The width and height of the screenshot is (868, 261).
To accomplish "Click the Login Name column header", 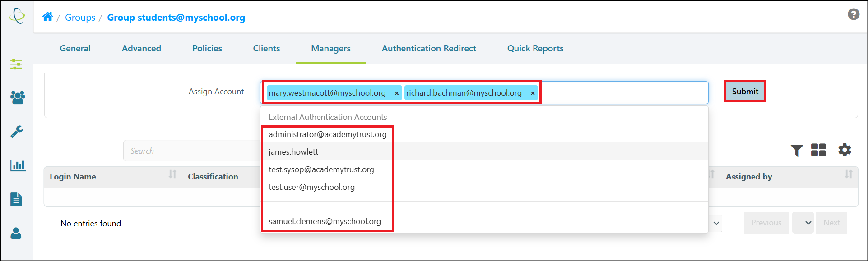I will [x=73, y=177].
